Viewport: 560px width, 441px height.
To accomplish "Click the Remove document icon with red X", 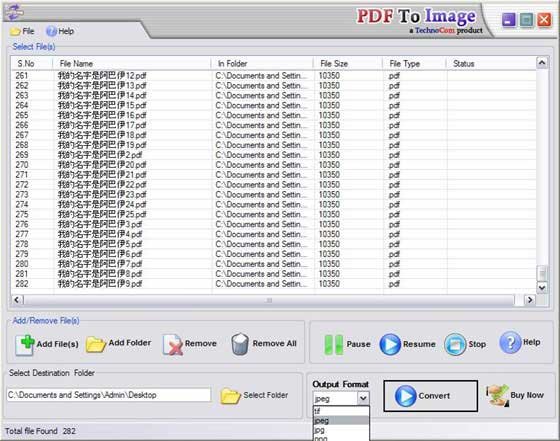I will (x=173, y=344).
